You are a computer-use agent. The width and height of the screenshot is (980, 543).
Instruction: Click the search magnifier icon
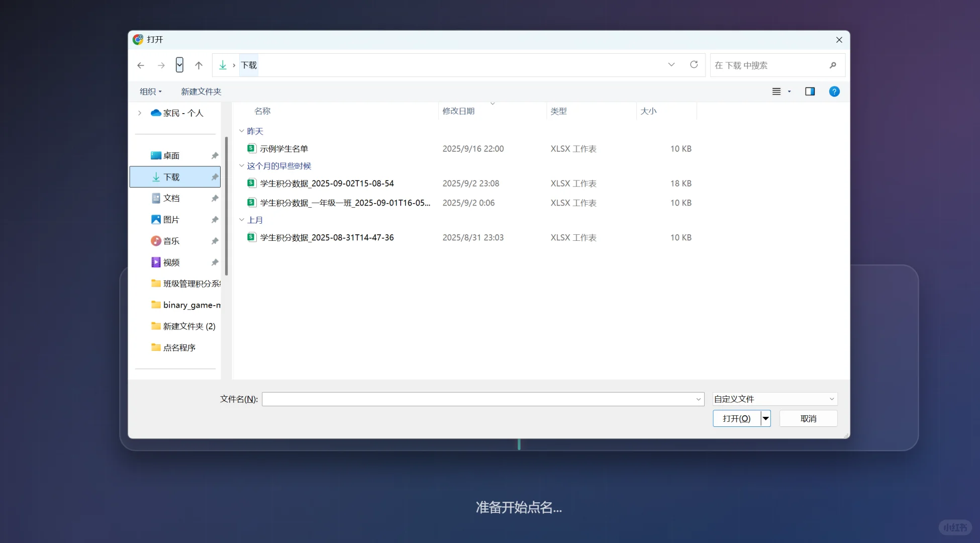pyautogui.click(x=833, y=65)
